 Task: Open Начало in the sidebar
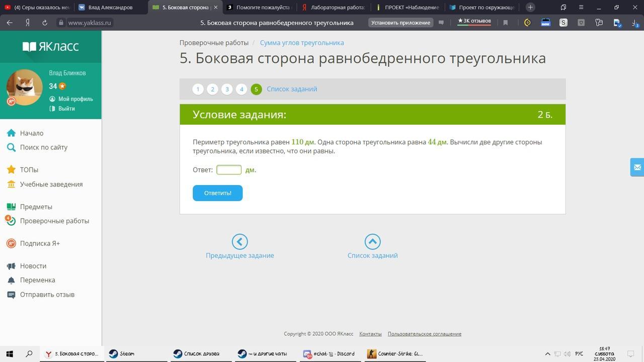32,133
